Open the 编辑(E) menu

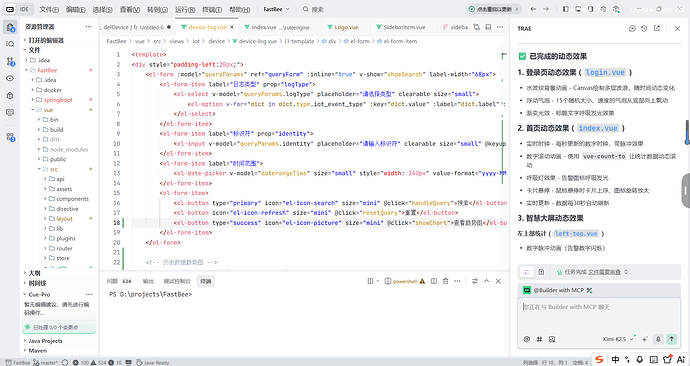(76, 9)
